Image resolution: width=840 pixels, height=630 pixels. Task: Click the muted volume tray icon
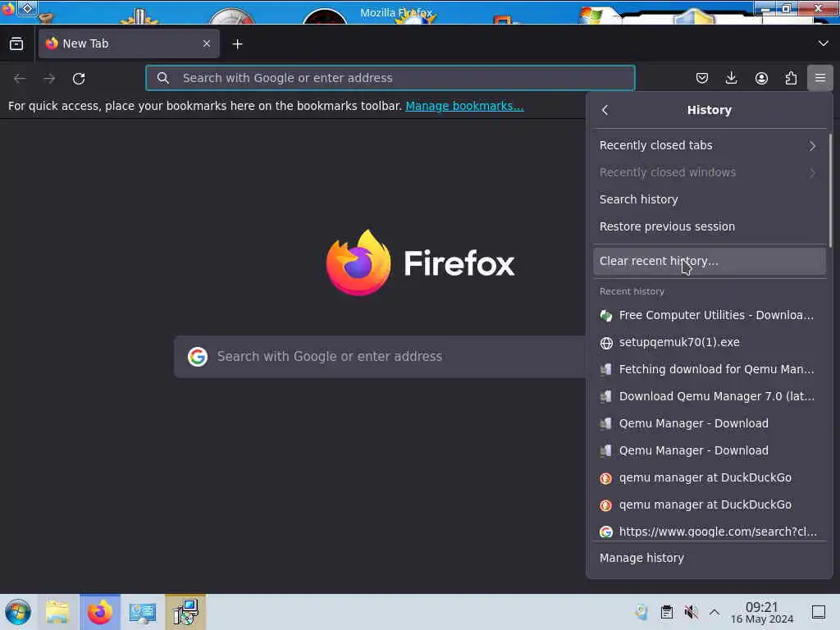(x=691, y=612)
